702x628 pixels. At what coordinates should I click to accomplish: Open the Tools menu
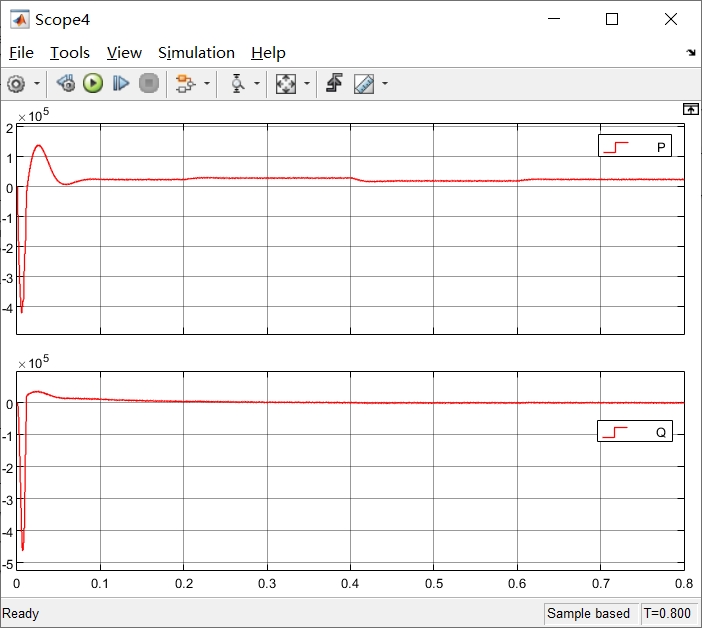pyautogui.click(x=69, y=53)
